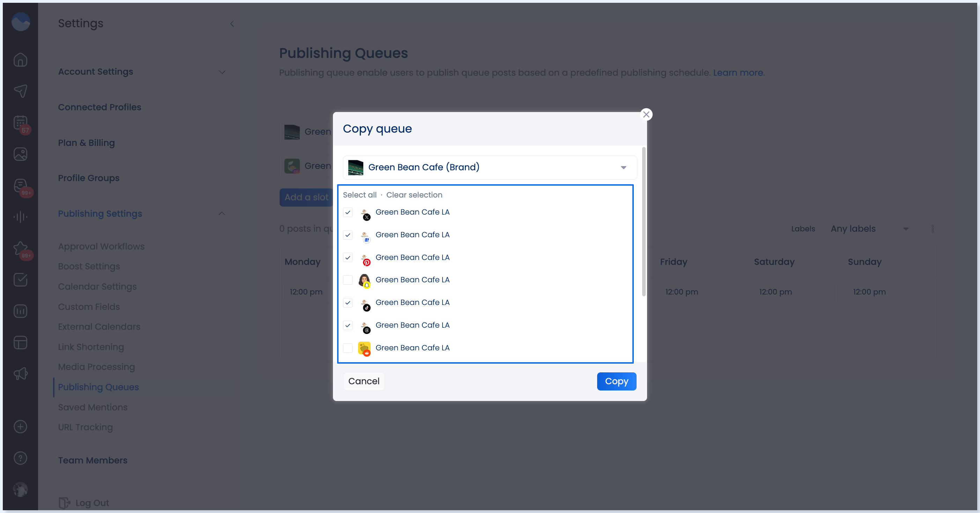Open the question-mark Help icon

[20, 458]
